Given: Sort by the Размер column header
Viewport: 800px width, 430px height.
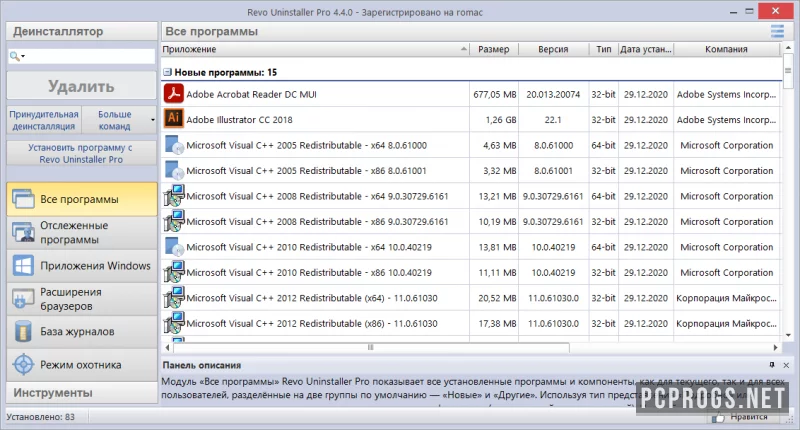Looking at the screenshot, I should [x=493, y=49].
